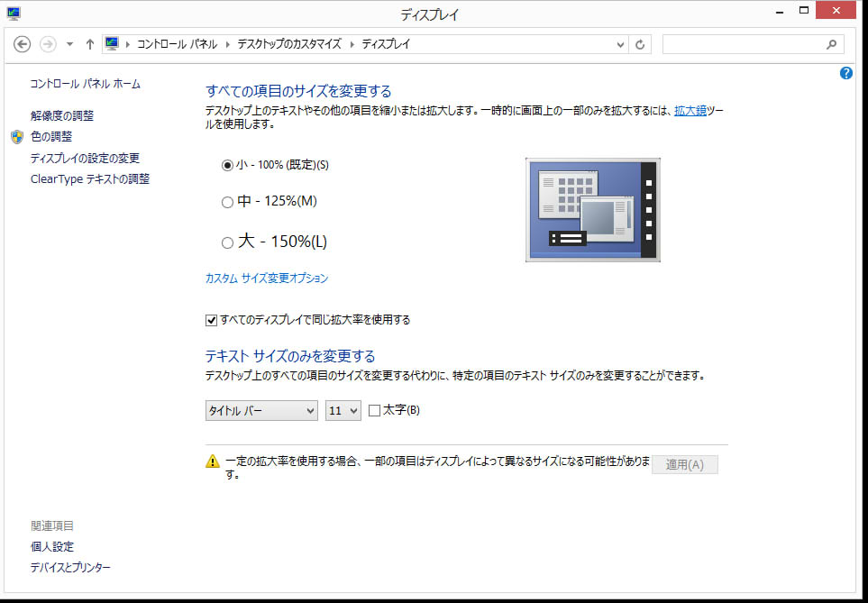The image size is (868, 603).
Task: Click テキスト サイズのみを変更する heading
Action: [x=290, y=355]
